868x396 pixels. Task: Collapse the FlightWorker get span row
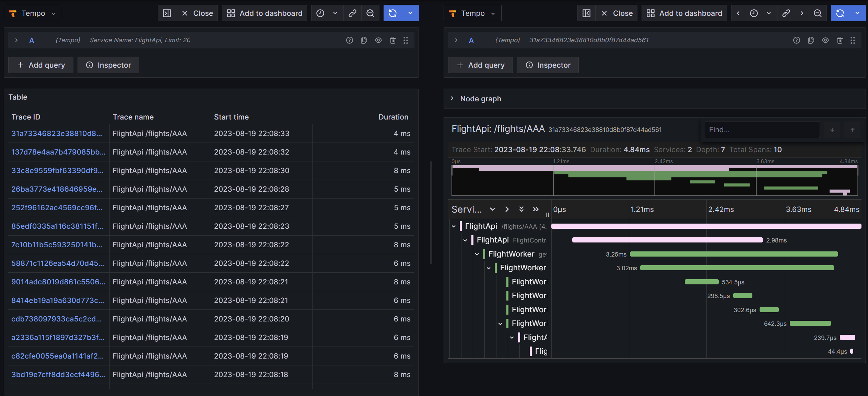[477, 254]
